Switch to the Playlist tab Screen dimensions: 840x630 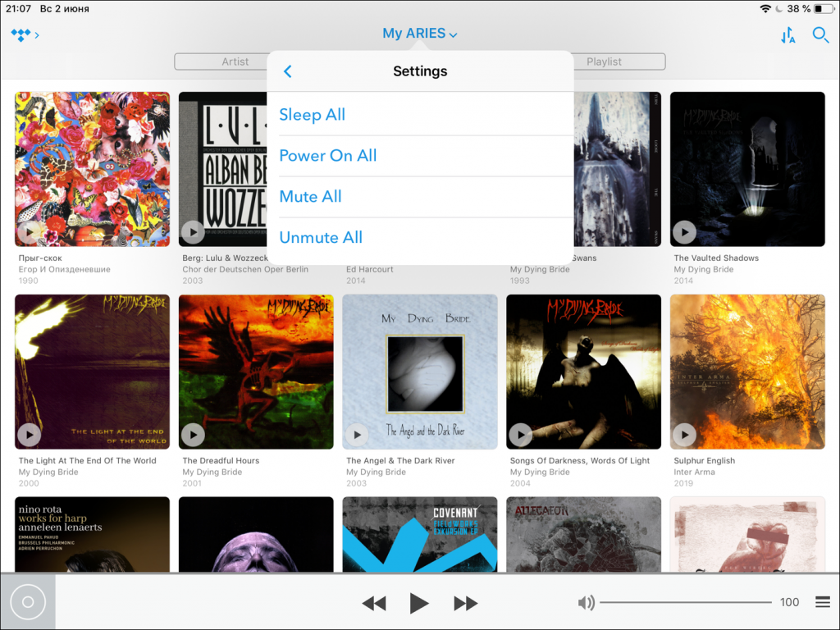coord(605,62)
